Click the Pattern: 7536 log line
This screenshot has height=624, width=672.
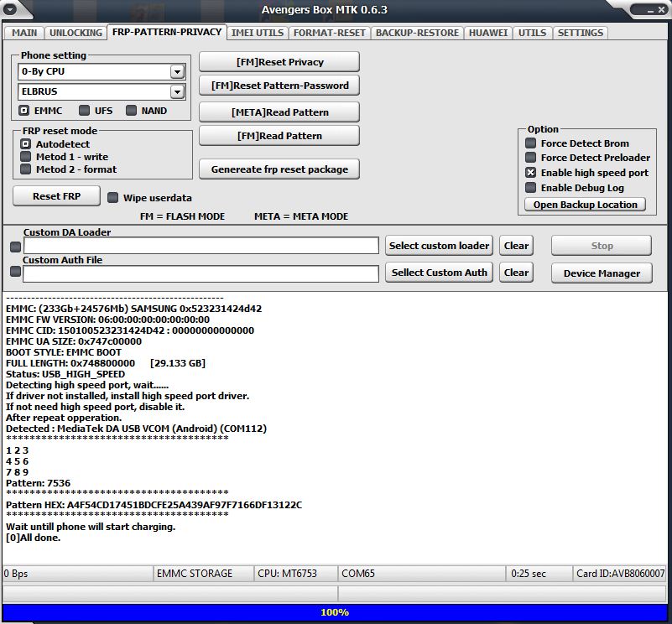coord(38,483)
